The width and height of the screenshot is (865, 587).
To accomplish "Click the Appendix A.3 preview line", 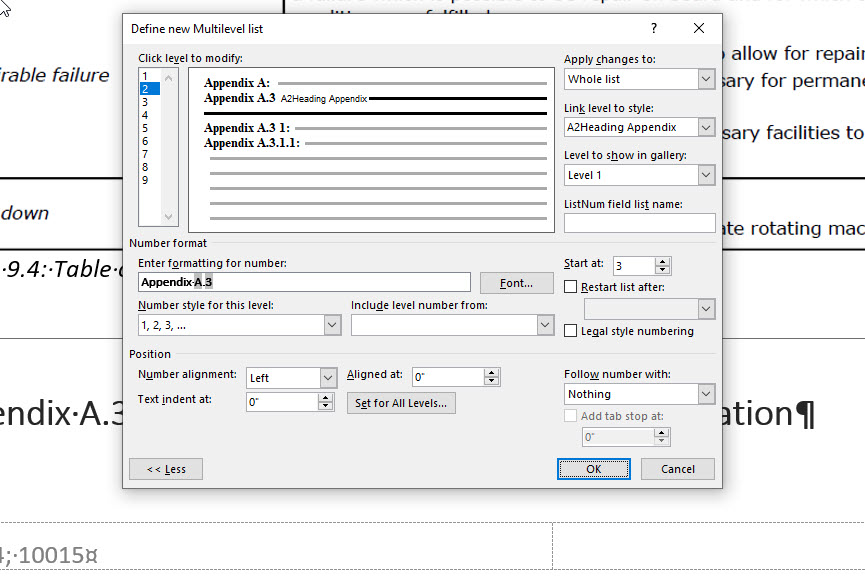I will click(375, 98).
